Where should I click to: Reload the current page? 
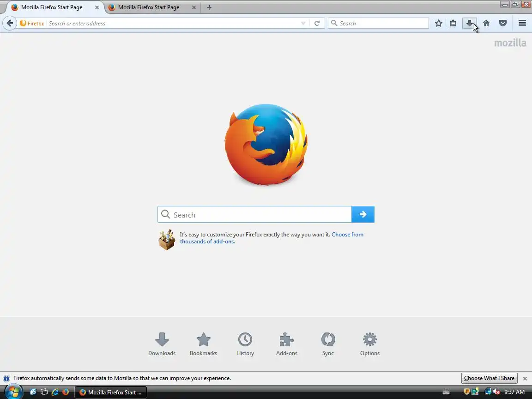(x=317, y=23)
